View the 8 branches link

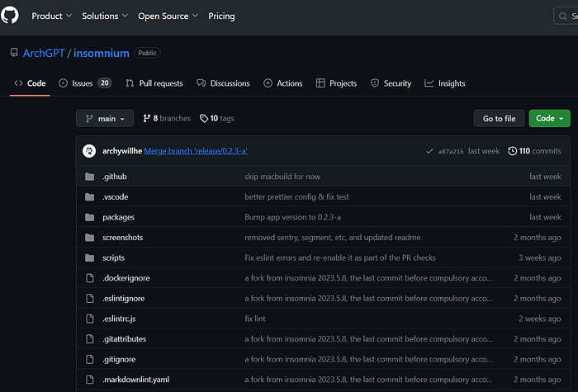click(167, 118)
